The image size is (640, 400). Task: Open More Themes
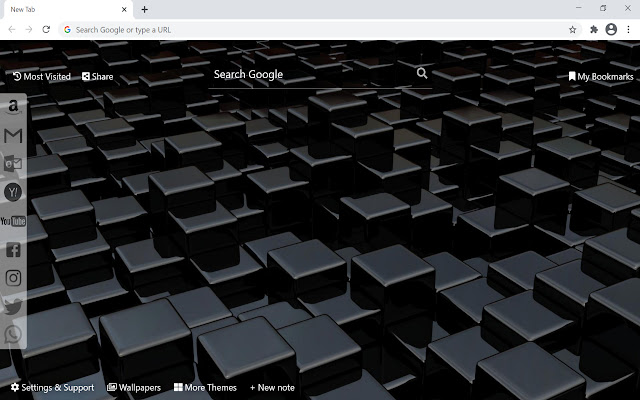(x=205, y=387)
